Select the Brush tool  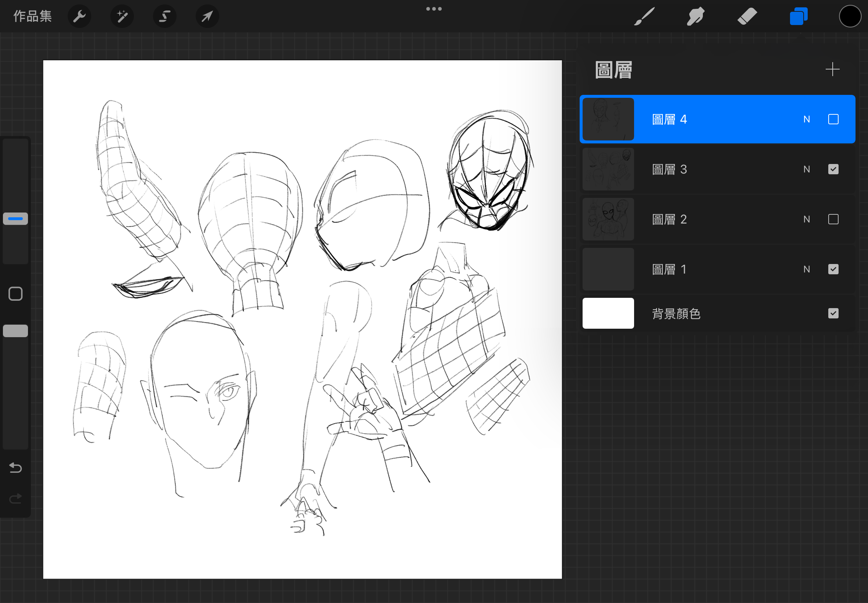644,16
